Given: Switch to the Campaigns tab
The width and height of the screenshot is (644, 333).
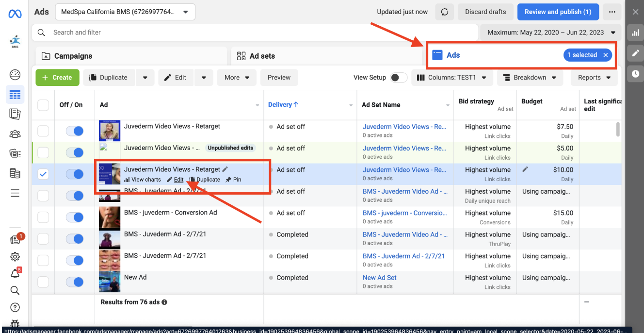Looking at the screenshot, I should click(131, 56).
